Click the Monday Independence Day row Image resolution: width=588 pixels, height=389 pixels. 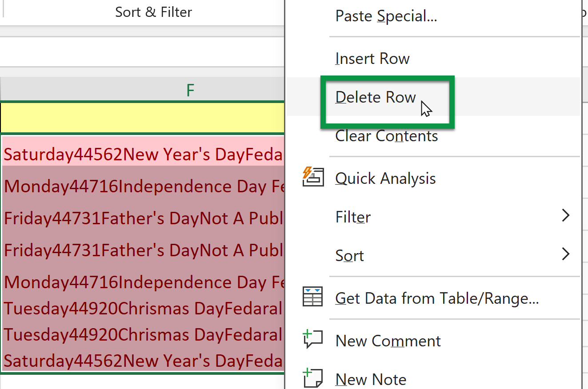142,186
